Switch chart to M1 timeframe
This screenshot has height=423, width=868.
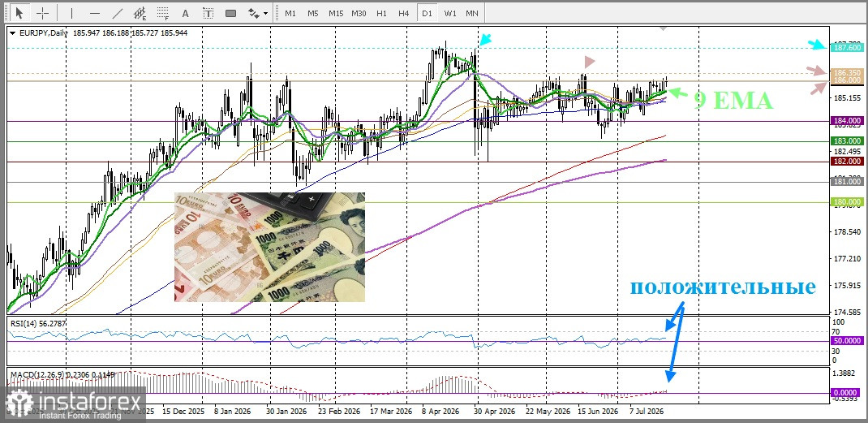290,13
